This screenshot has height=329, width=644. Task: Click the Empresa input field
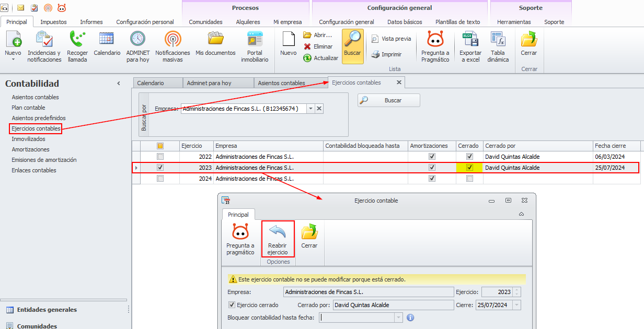pyautogui.click(x=244, y=109)
